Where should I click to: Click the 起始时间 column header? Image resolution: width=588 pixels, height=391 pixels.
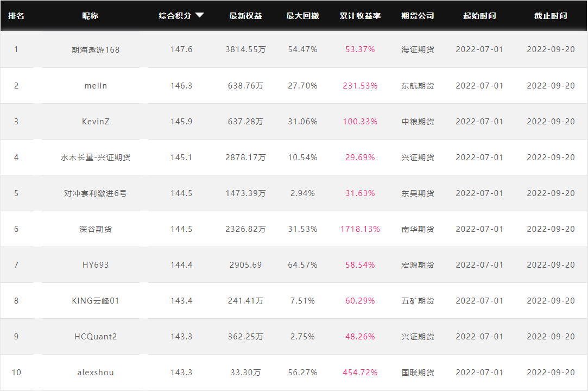click(479, 16)
